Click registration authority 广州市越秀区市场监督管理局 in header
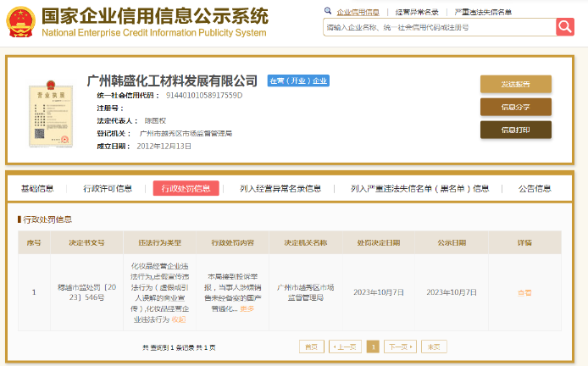588x366 pixels. click(x=186, y=134)
